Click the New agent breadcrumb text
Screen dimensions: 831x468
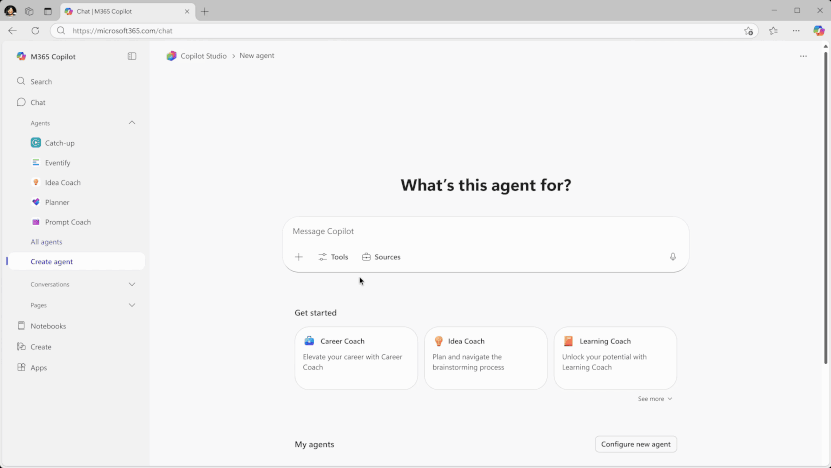(257, 56)
